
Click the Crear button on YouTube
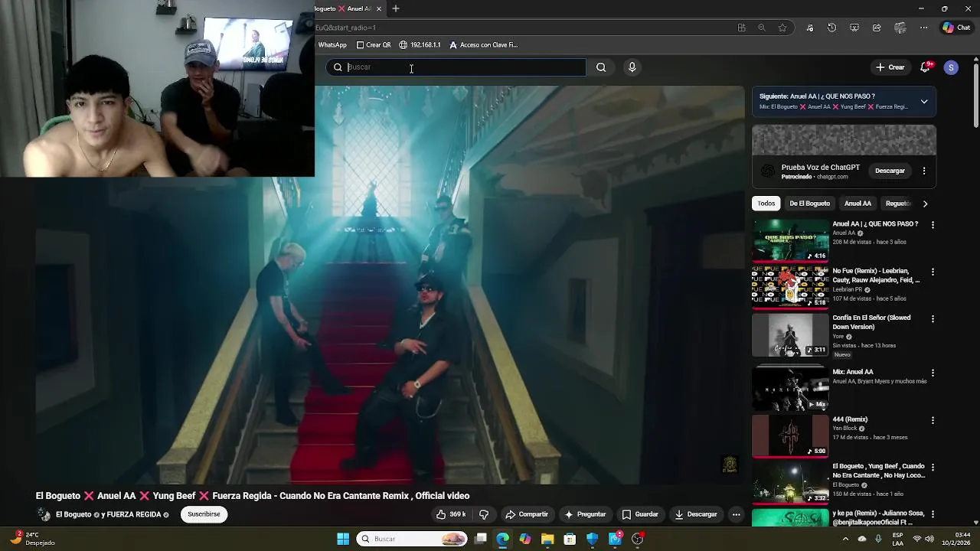pos(890,67)
